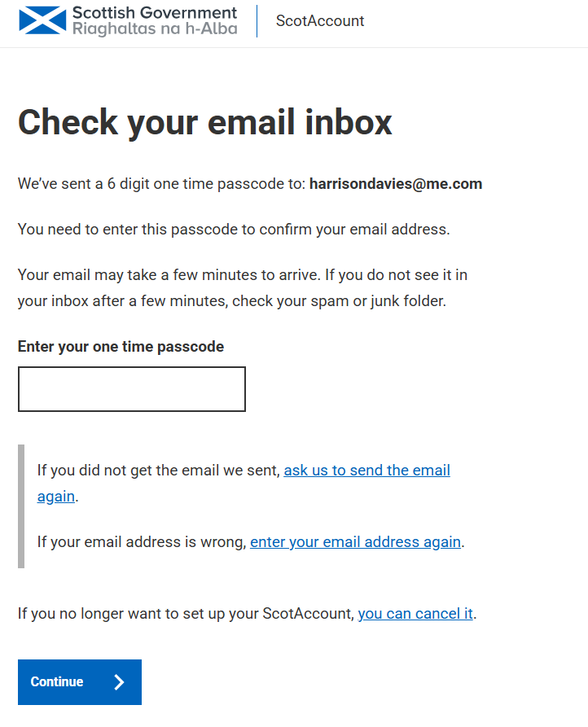Click the 'If your email address is wrong' text
Screen dimensions: 588x727
(142, 542)
